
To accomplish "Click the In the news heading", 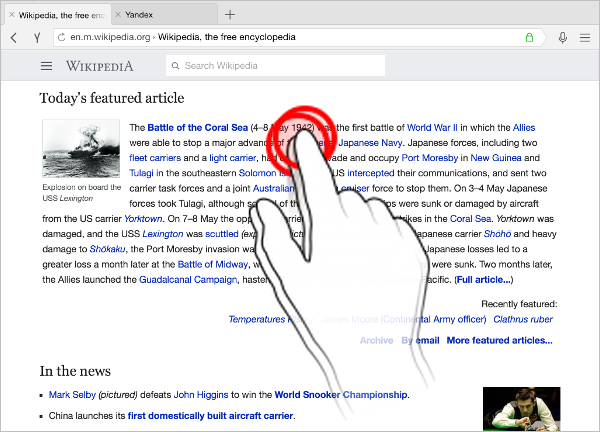I will (75, 371).
